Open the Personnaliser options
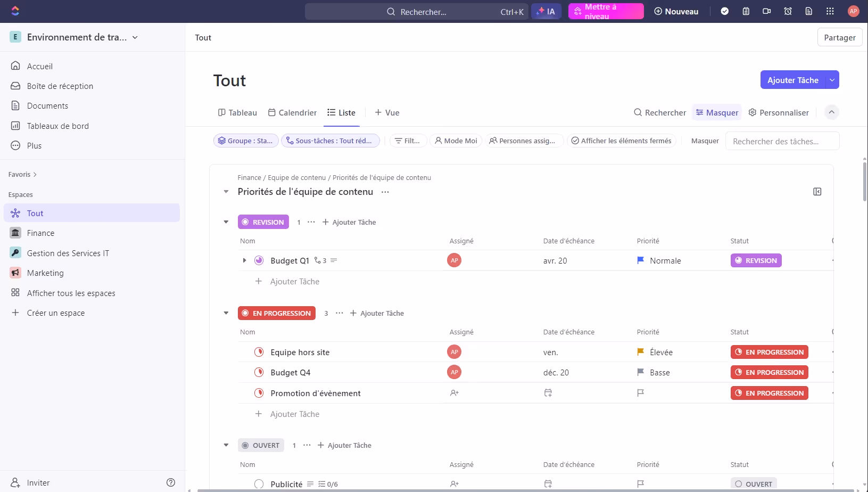This screenshot has width=868, height=492. (x=778, y=112)
